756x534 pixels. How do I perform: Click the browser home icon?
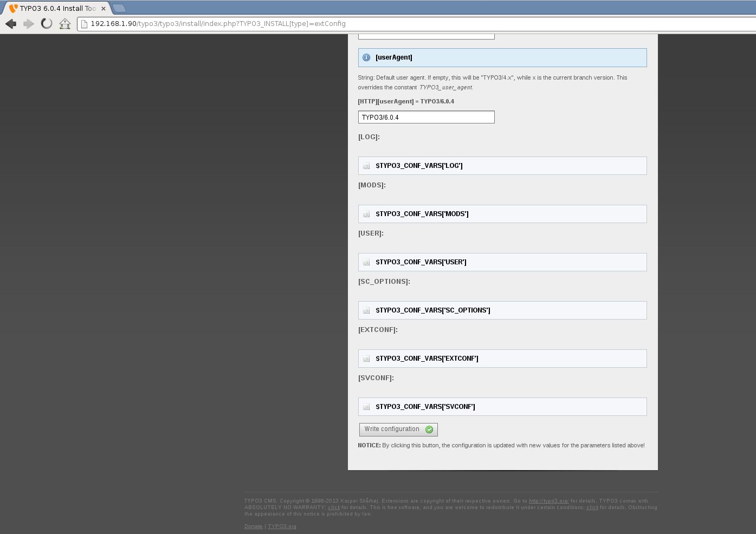(x=65, y=24)
